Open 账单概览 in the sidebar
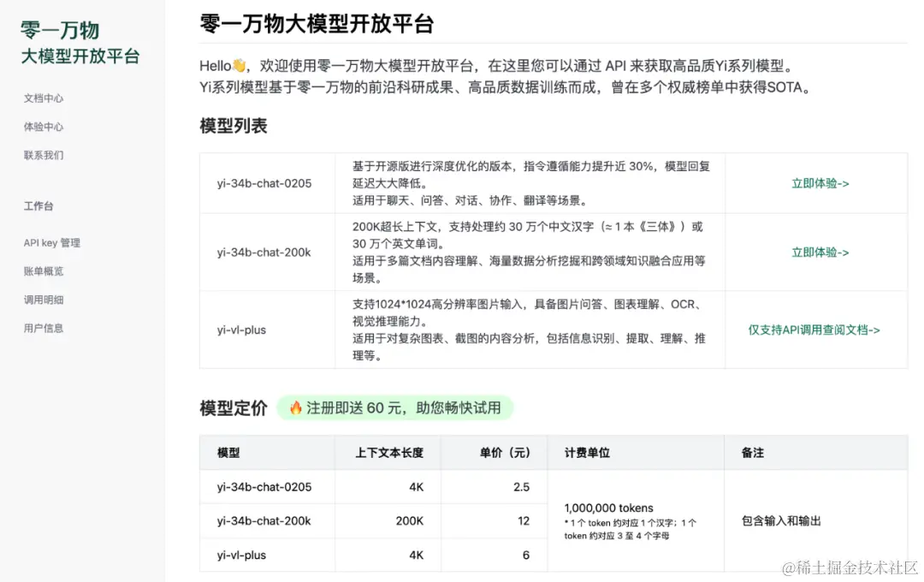This screenshot has width=924, height=582. (43, 270)
